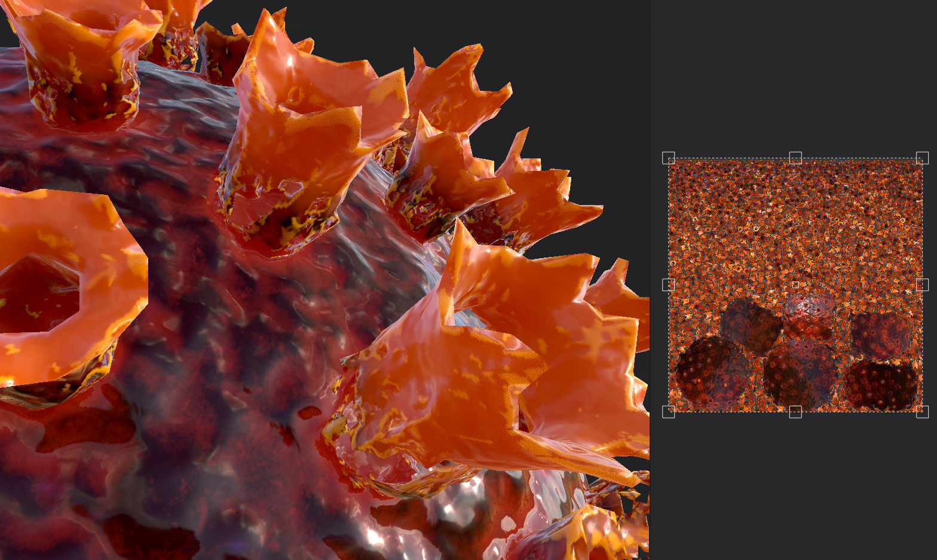Click the small center pivot handle of texture

click(795, 285)
